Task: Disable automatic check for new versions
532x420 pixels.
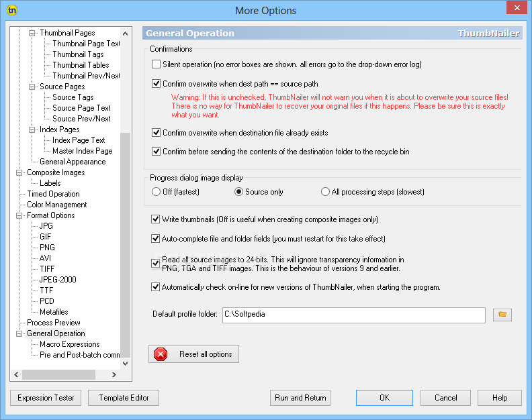Action: click(x=155, y=286)
